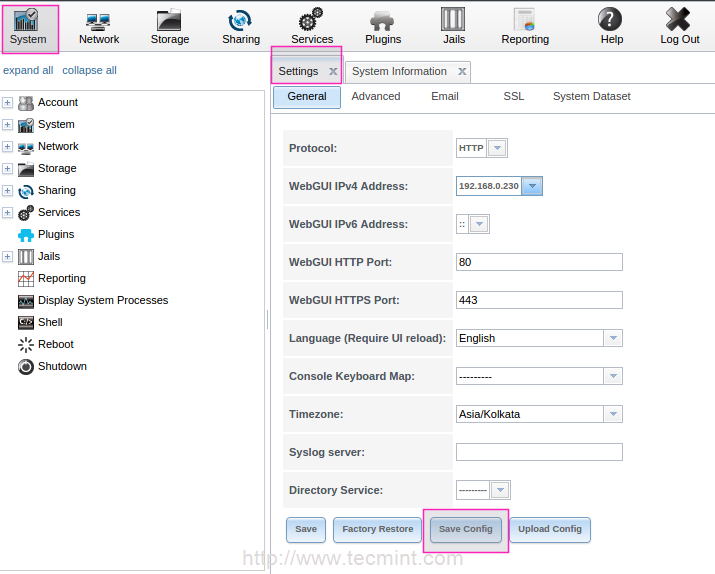Click the Save Config button
Image resolution: width=715 pixels, height=574 pixels.
point(466,529)
